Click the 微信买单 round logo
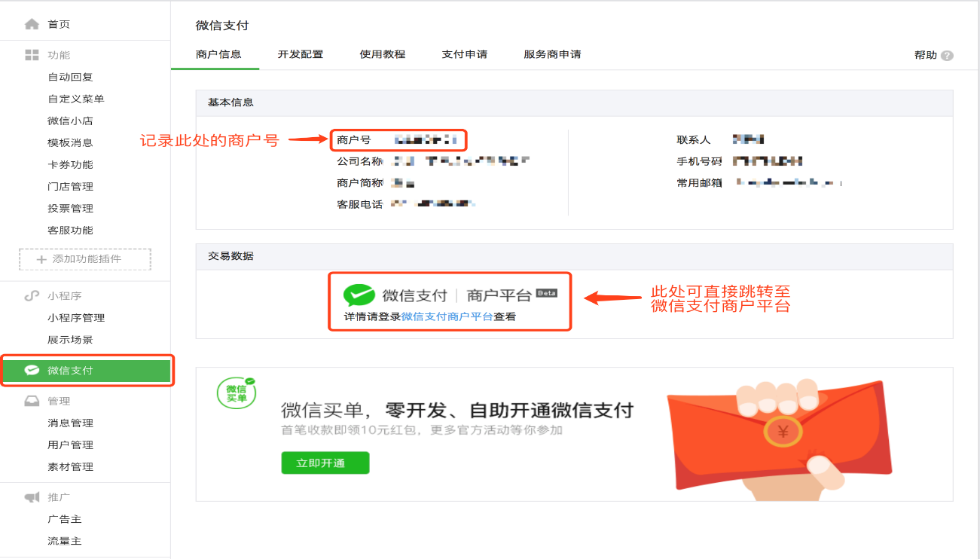The width and height of the screenshot is (980, 559). [x=237, y=393]
